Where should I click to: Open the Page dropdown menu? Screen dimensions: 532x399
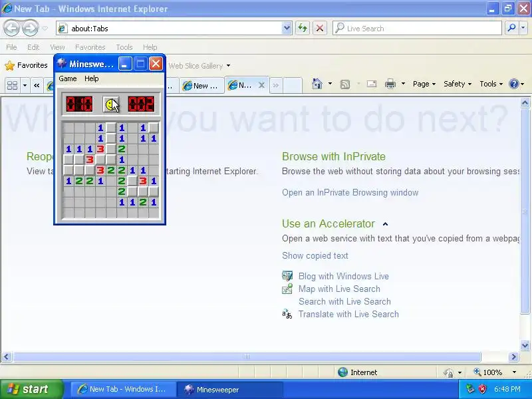(424, 84)
